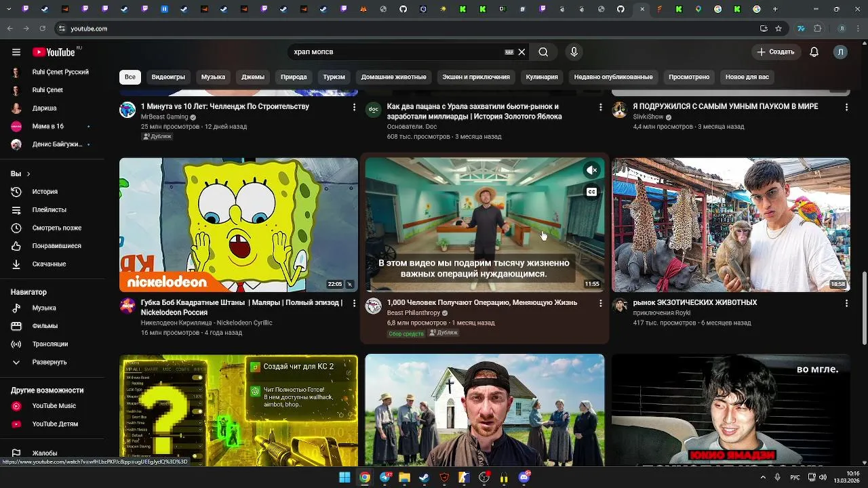Select the Музыка filter chip

[213, 77]
